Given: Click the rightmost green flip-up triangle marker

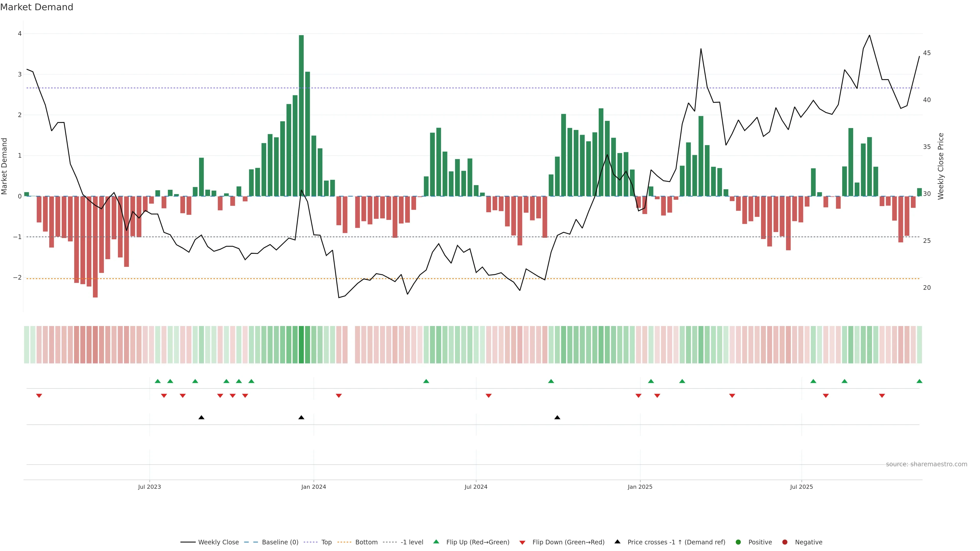Looking at the screenshot, I should point(919,381).
